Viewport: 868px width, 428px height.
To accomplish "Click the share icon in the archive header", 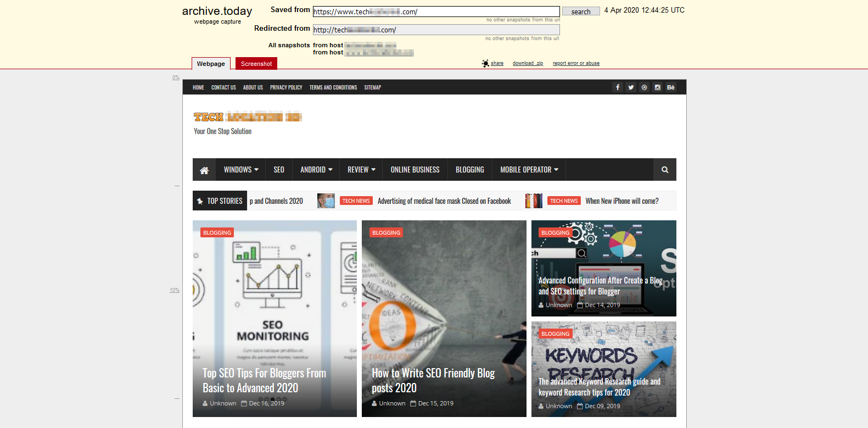I will click(x=485, y=63).
